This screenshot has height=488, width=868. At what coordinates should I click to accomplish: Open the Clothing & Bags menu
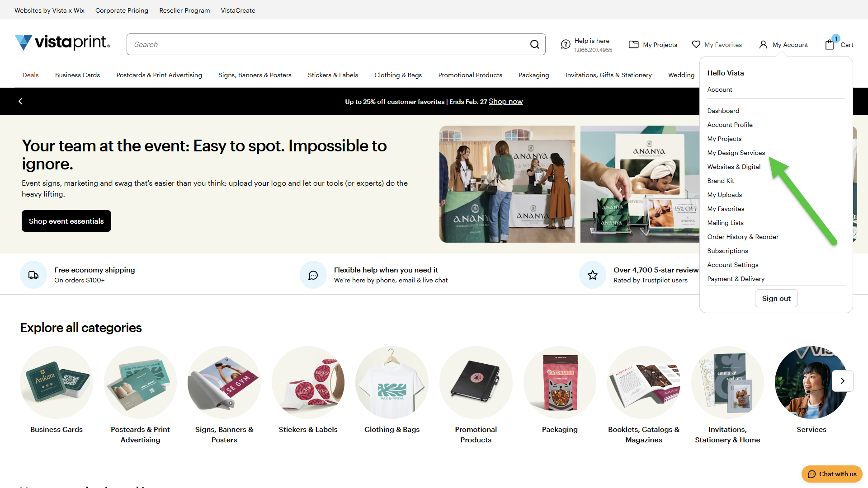[x=398, y=75]
